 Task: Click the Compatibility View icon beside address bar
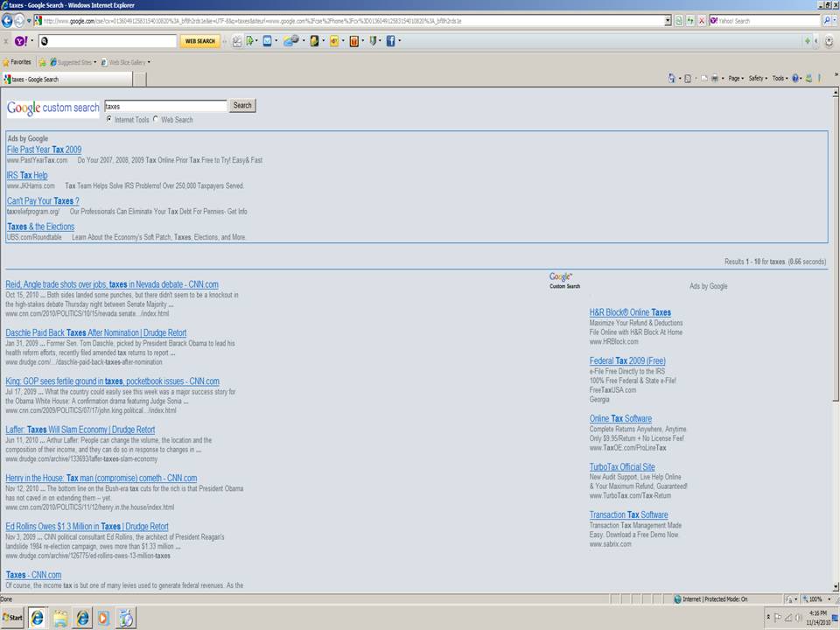[x=679, y=21]
